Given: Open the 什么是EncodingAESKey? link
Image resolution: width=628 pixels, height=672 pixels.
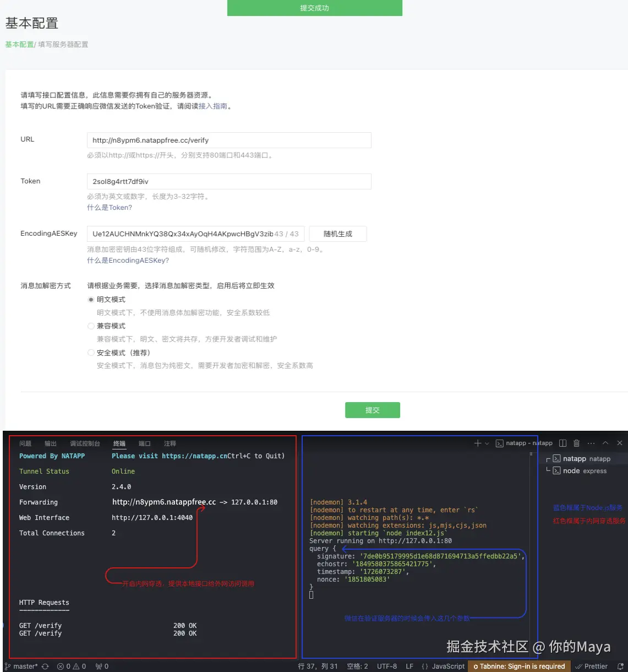Looking at the screenshot, I should pyautogui.click(x=128, y=261).
